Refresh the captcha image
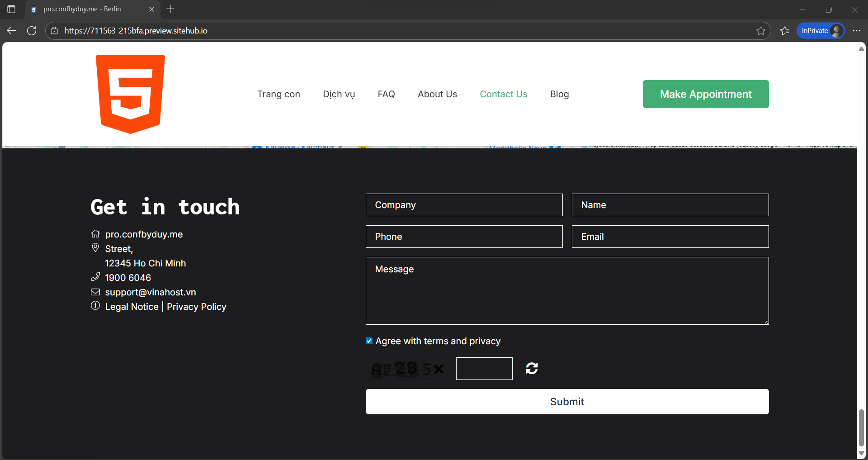This screenshot has height=460, width=868. (x=532, y=368)
